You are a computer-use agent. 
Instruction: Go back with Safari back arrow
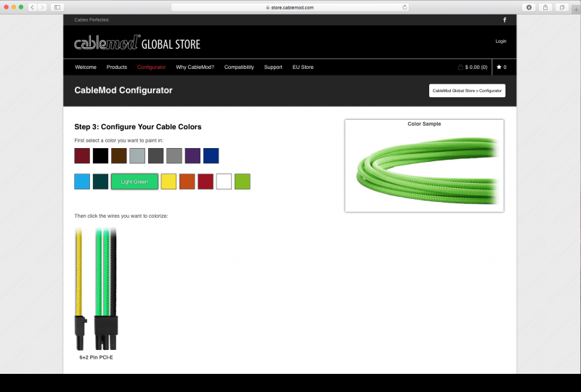point(33,7)
